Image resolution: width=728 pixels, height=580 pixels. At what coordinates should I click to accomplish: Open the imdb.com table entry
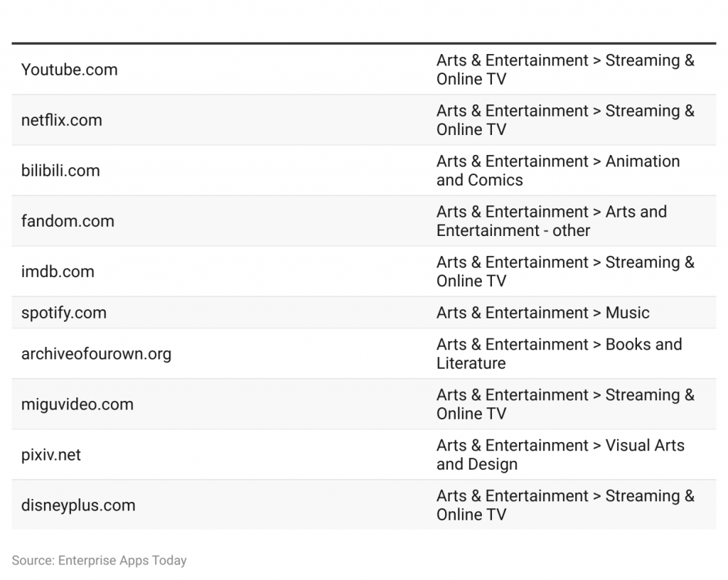point(58,272)
